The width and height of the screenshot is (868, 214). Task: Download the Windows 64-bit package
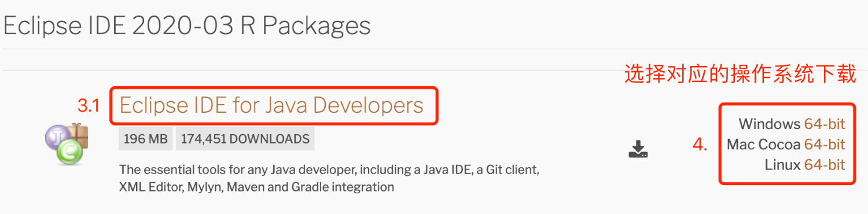click(x=825, y=124)
